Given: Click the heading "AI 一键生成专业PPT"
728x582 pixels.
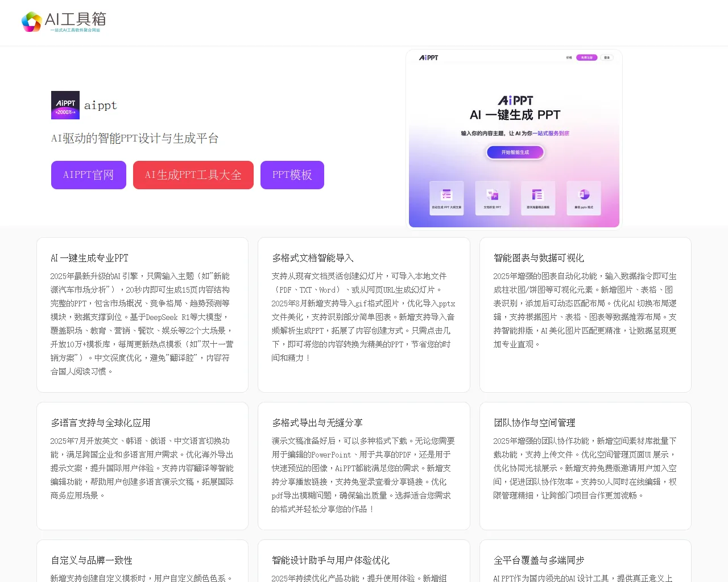Looking at the screenshot, I should click(x=90, y=258).
